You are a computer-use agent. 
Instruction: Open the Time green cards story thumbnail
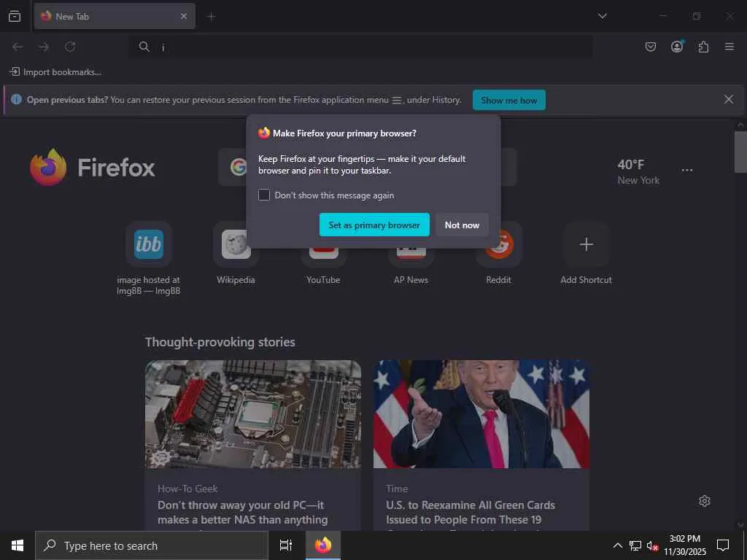[481, 414]
